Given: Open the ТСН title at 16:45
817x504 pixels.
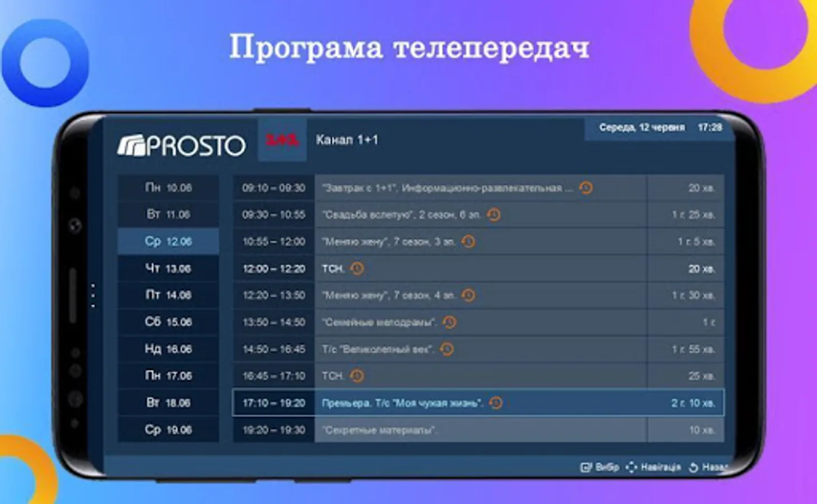Looking at the screenshot, I should [x=333, y=376].
